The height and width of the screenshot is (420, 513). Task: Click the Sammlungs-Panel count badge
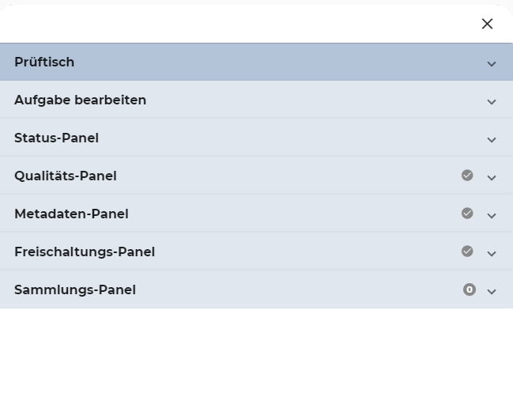tap(470, 289)
